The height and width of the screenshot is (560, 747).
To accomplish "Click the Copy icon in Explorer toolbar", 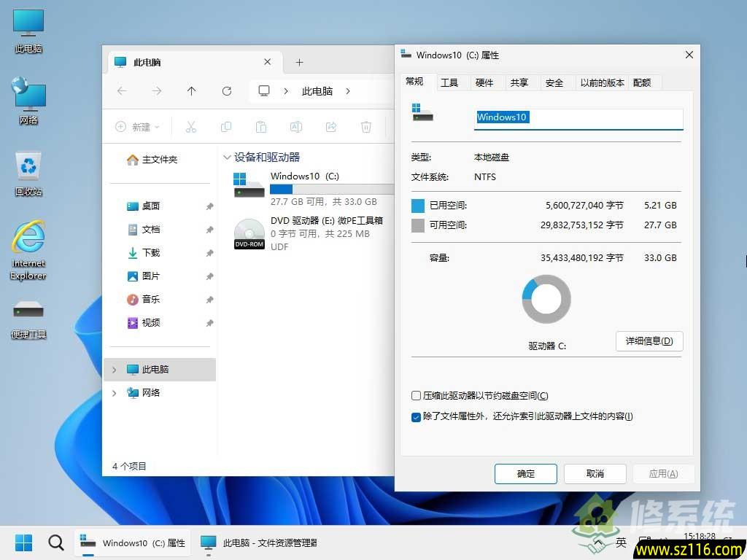I will (x=226, y=127).
